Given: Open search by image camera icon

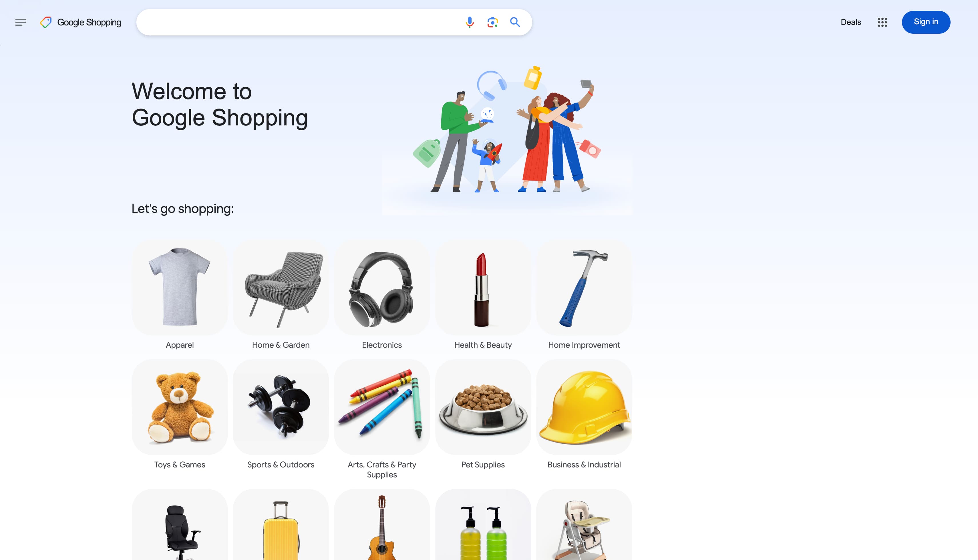Looking at the screenshot, I should (x=492, y=22).
